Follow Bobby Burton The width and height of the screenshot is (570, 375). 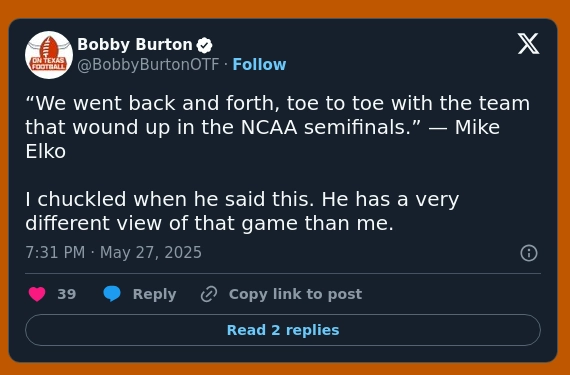pyautogui.click(x=259, y=65)
